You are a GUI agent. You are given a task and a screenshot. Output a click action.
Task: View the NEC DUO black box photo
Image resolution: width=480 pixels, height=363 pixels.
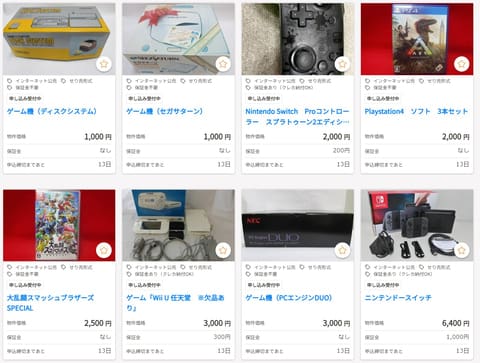[298, 225]
